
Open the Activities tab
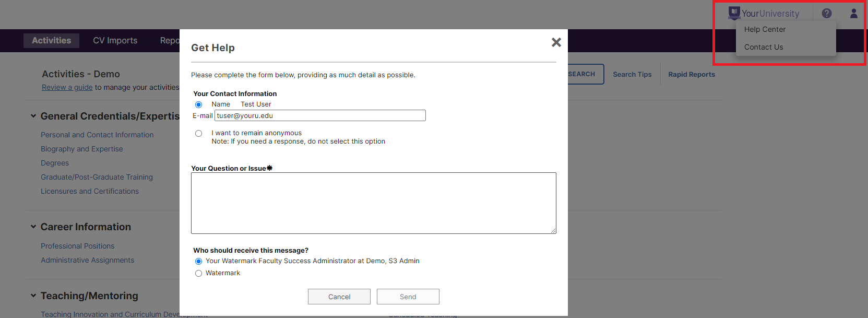click(x=51, y=41)
